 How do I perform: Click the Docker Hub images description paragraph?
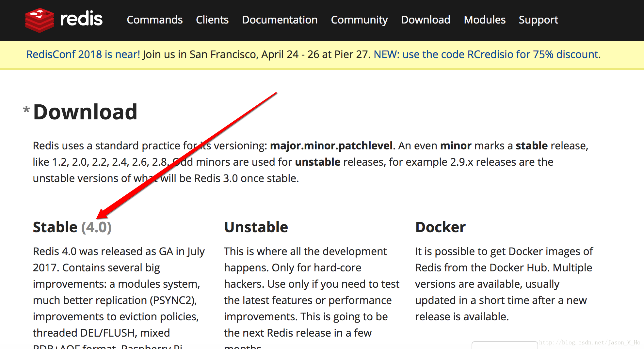[x=504, y=284]
